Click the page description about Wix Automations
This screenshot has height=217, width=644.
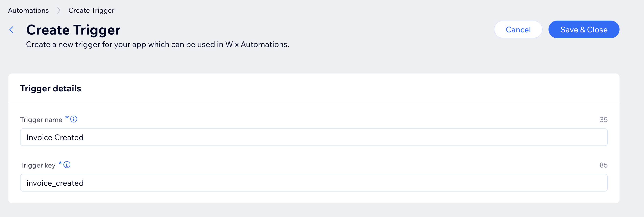[157, 45]
